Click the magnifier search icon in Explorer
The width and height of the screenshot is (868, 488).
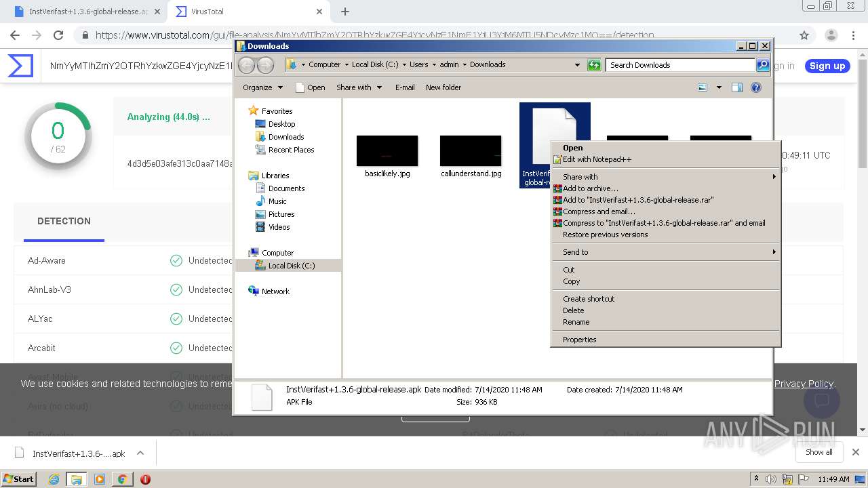pyautogui.click(x=763, y=65)
